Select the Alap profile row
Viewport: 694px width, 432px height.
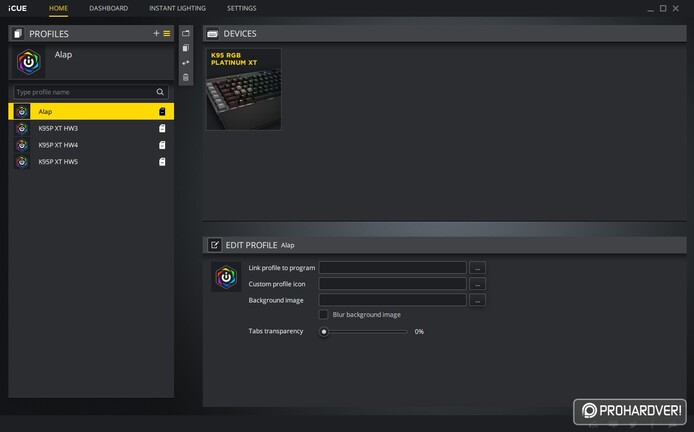tap(91, 112)
